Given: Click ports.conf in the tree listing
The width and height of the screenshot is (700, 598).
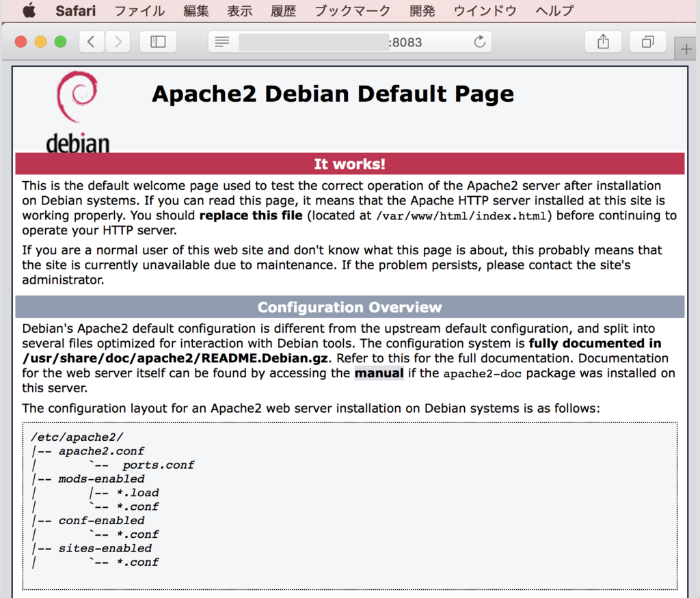Looking at the screenshot, I should click(x=159, y=465).
